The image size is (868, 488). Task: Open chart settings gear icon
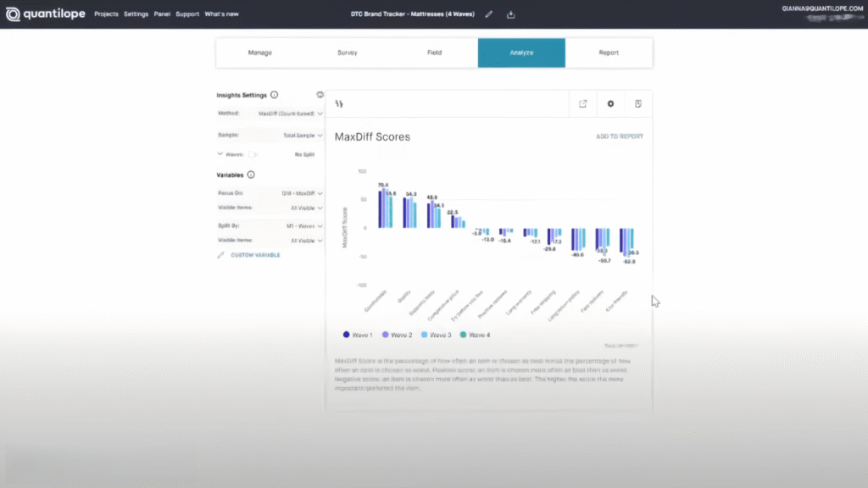pos(610,104)
